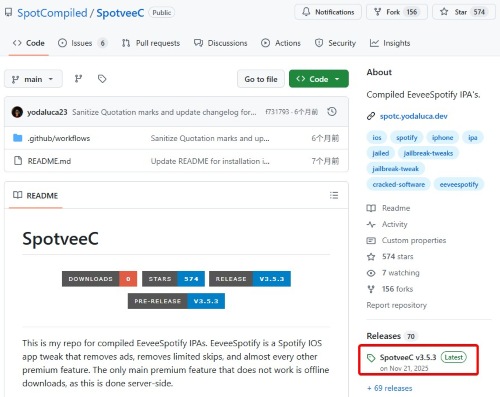The height and width of the screenshot is (397, 500).
Task: Open the tags icon beside branches
Action: 102,79
